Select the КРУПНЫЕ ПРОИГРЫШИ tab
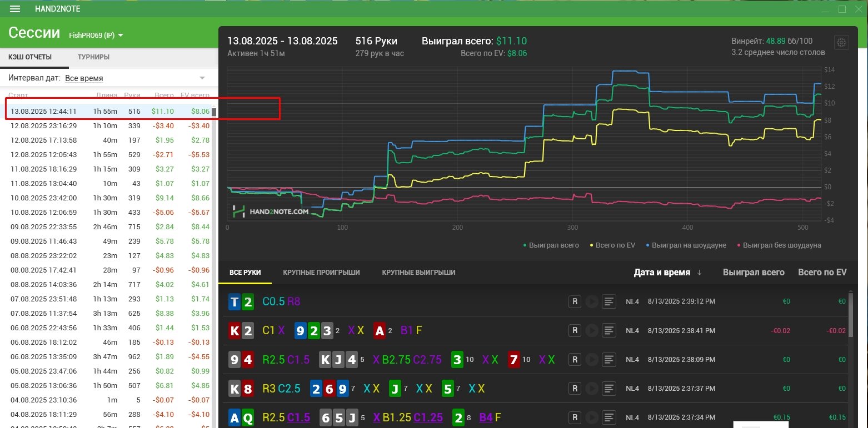This screenshot has height=428, width=868. click(321, 273)
